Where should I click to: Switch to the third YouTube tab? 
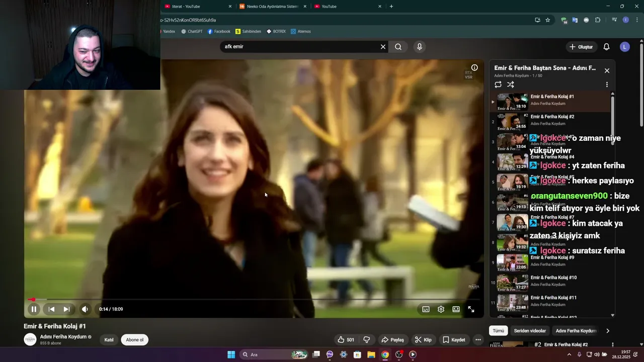[347, 7]
